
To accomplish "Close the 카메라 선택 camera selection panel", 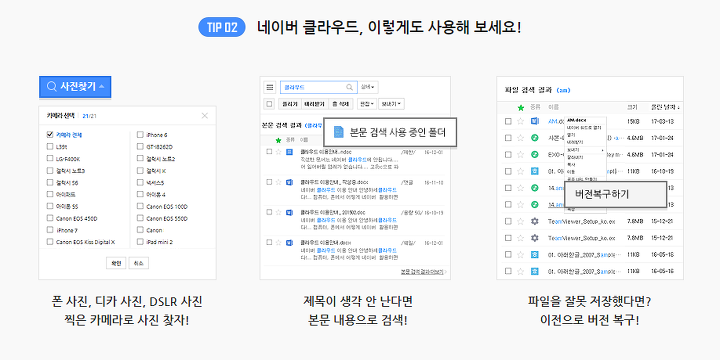I will (x=205, y=116).
